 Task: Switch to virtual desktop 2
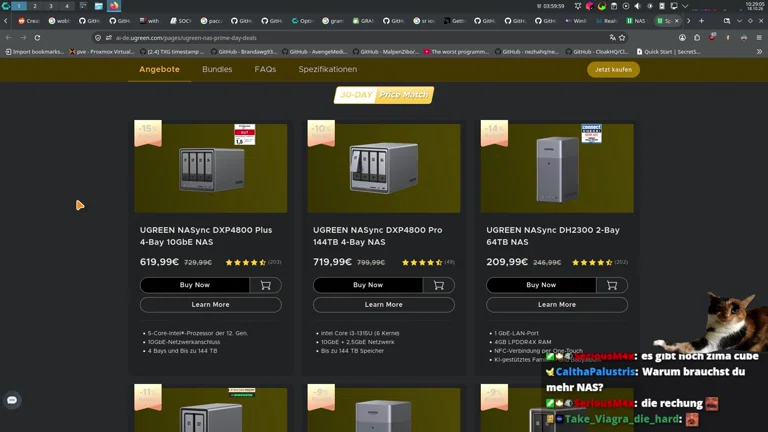35,6
